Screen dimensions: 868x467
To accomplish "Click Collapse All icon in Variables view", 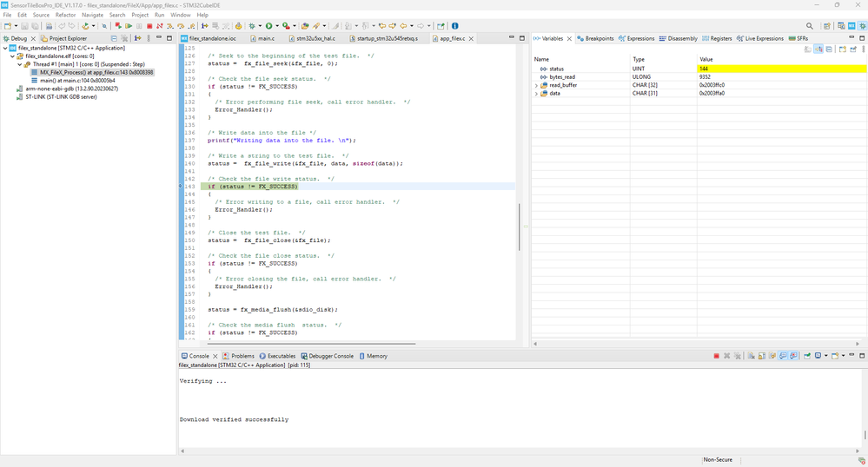I will pos(829,49).
